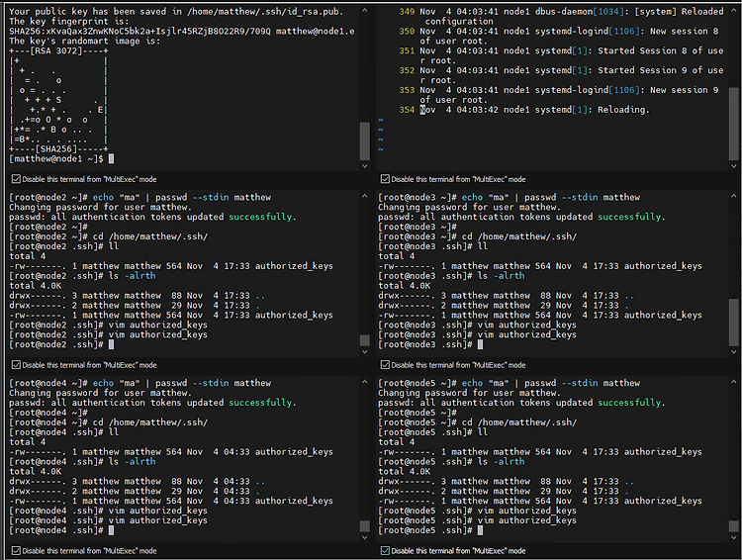The height and width of the screenshot is (560, 742).
Task: Click the SHA256 fingerprint line in node1 terminal
Action: pos(182,32)
